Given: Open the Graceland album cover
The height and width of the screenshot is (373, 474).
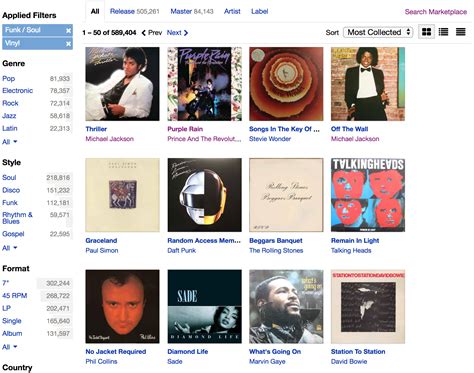Looking at the screenshot, I should pyautogui.click(x=122, y=195).
